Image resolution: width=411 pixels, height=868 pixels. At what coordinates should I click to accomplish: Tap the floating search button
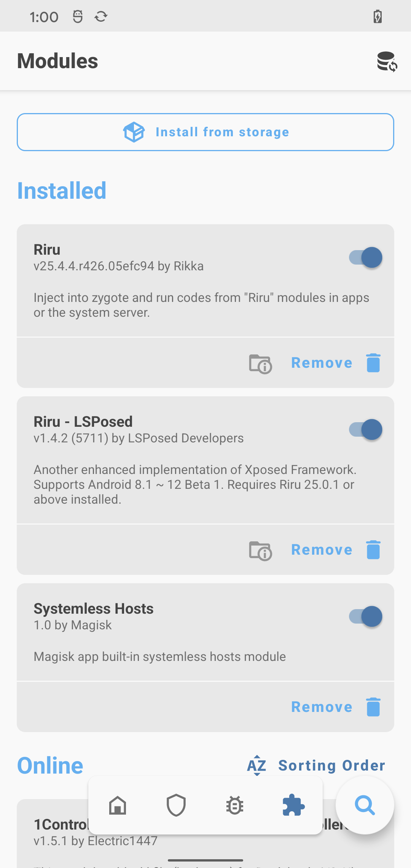coord(365,805)
